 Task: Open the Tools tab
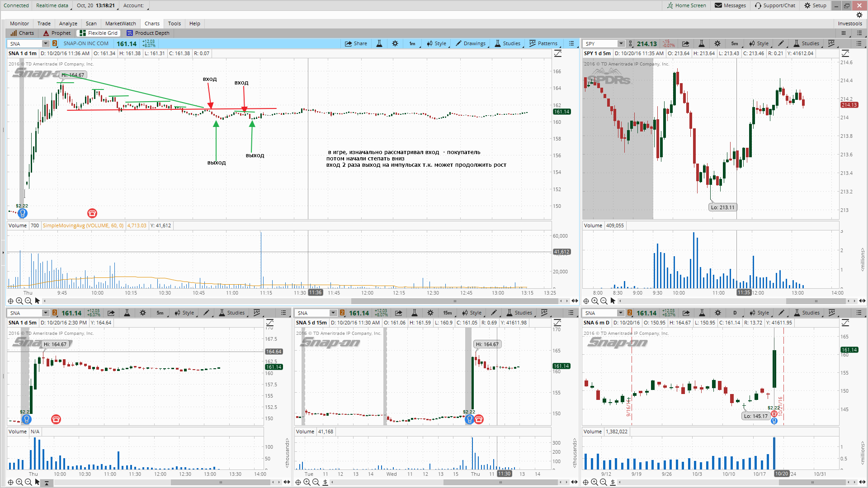click(175, 23)
